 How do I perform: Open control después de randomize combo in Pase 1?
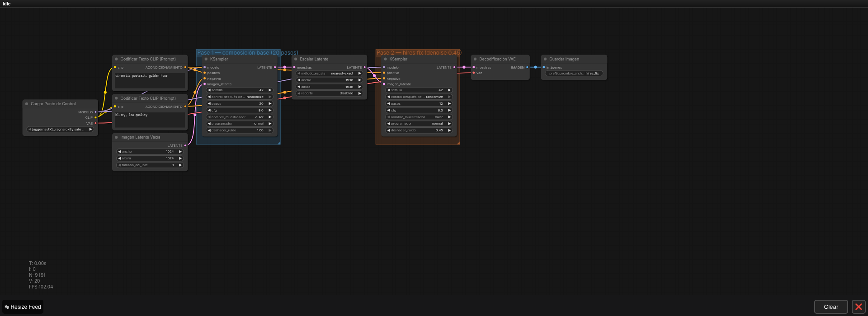[240, 97]
